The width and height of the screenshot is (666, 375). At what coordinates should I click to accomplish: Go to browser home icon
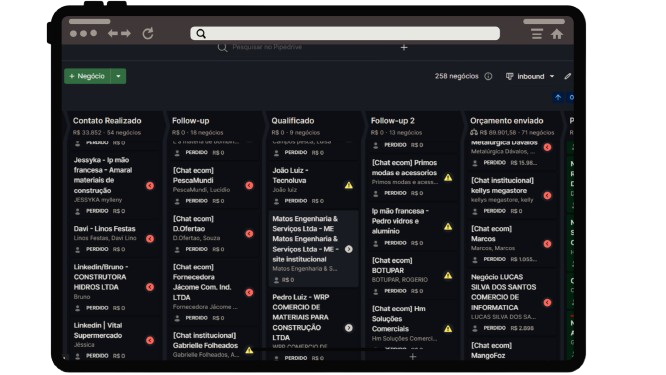tap(557, 34)
